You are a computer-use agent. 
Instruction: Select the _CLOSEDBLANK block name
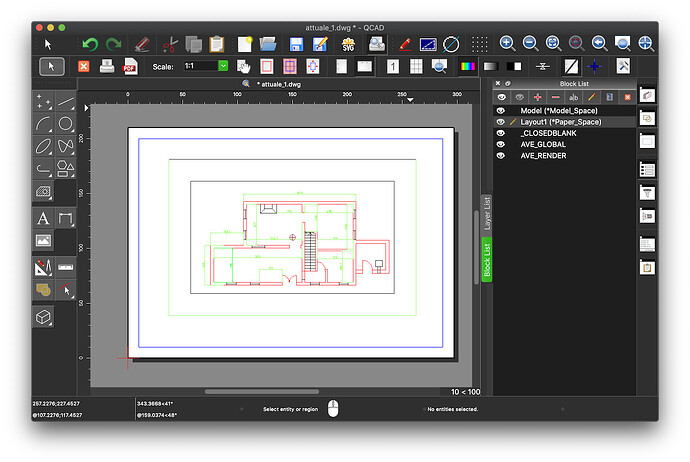click(548, 133)
